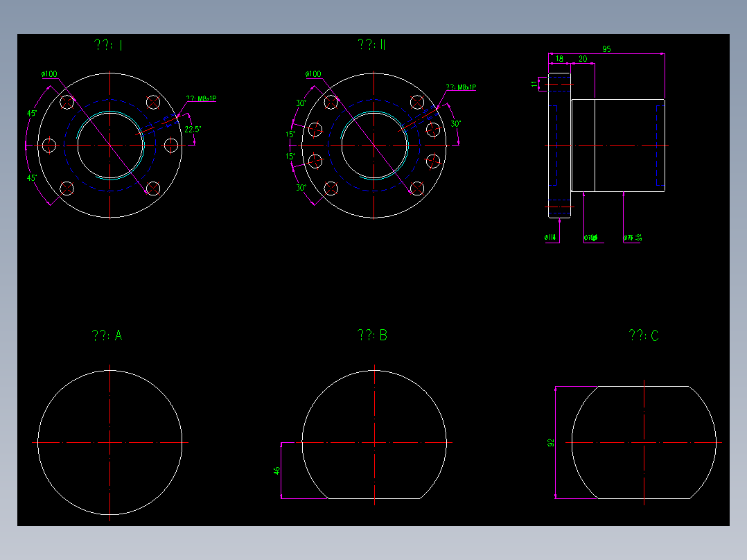
Task: Select the right-side 30° angle in view II
Action: 456,124
